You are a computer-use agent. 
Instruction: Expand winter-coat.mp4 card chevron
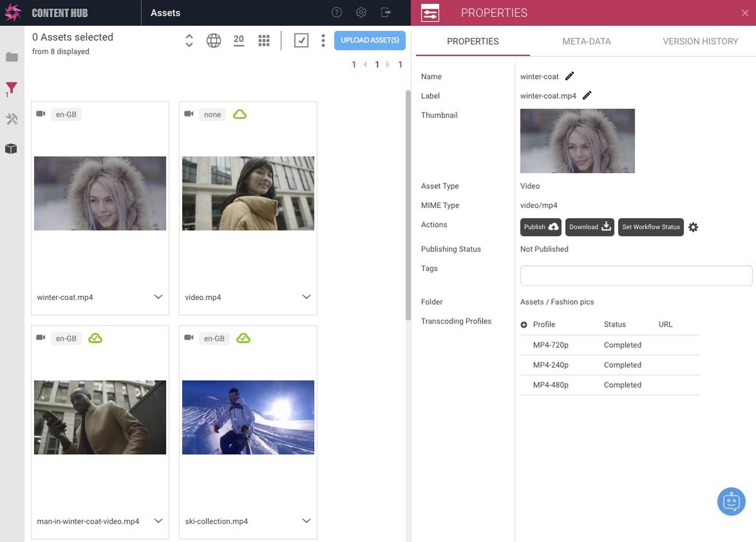(x=158, y=297)
